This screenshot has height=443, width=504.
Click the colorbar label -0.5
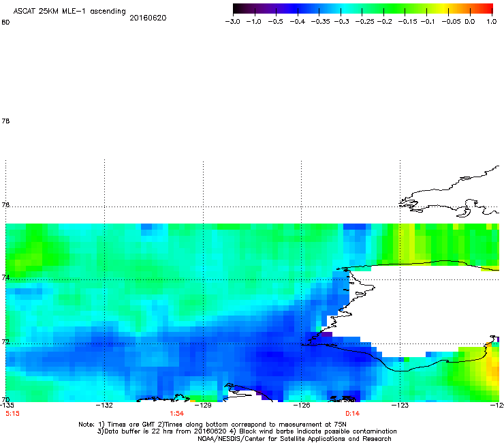[x=275, y=22]
